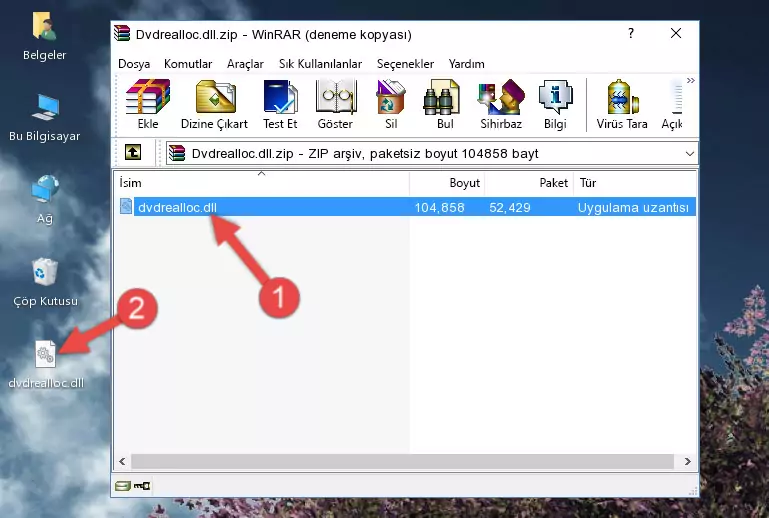Viewport: 769px width, 518px height.
Task: Click the help question mark in title bar
Action: (x=631, y=33)
